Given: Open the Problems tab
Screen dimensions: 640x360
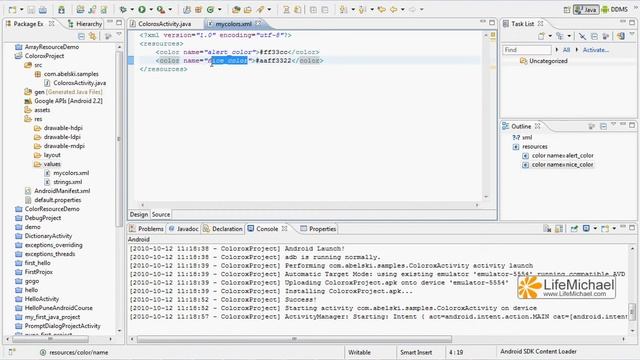Looking at the screenshot, I should (146, 229).
